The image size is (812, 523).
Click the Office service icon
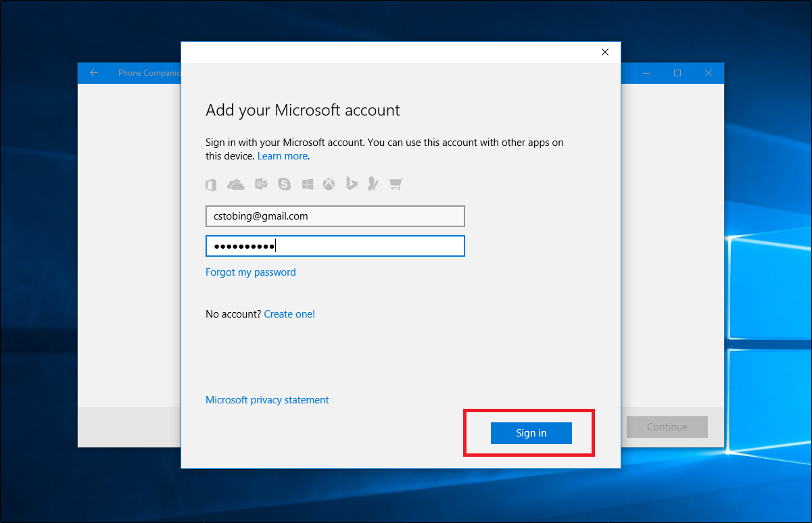point(210,184)
